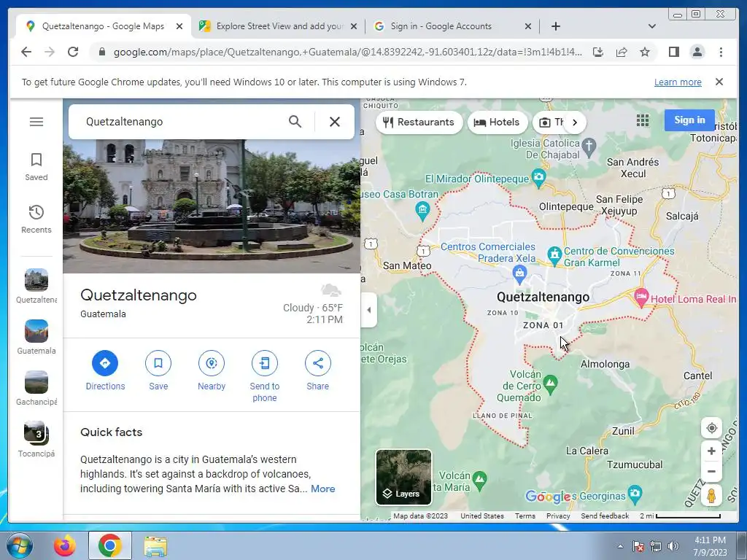Click the Volcán de Cerro Quemado marker
Viewport: 747px width, 560px height.
(x=551, y=384)
